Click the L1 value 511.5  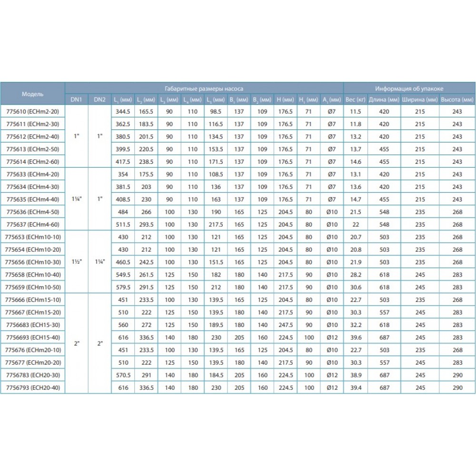pyautogui.click(x=123, y=224)
